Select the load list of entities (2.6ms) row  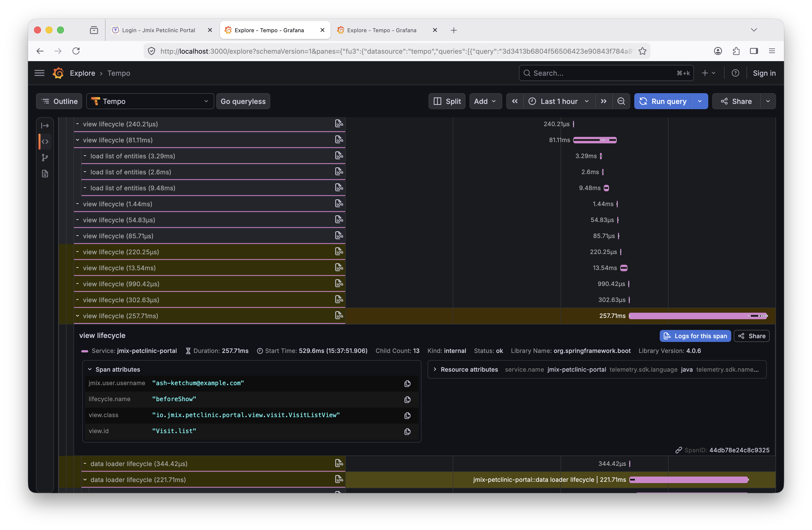pos(213,172)
